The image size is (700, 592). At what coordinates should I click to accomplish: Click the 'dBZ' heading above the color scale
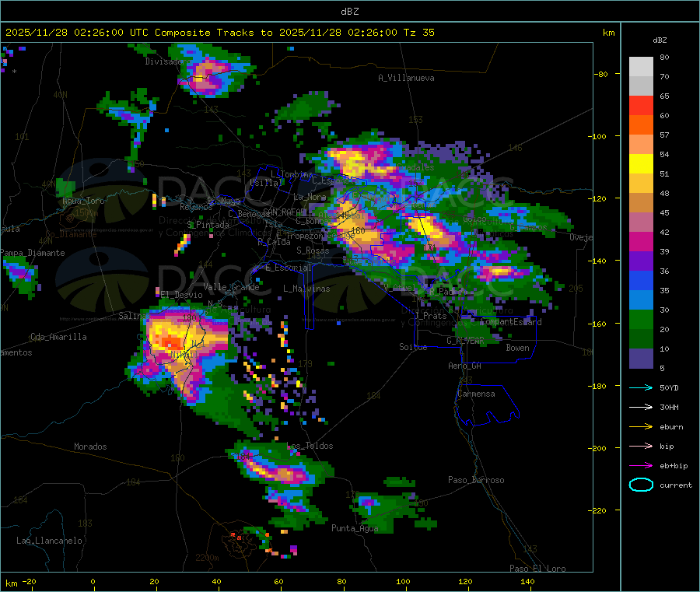[660, 40]
